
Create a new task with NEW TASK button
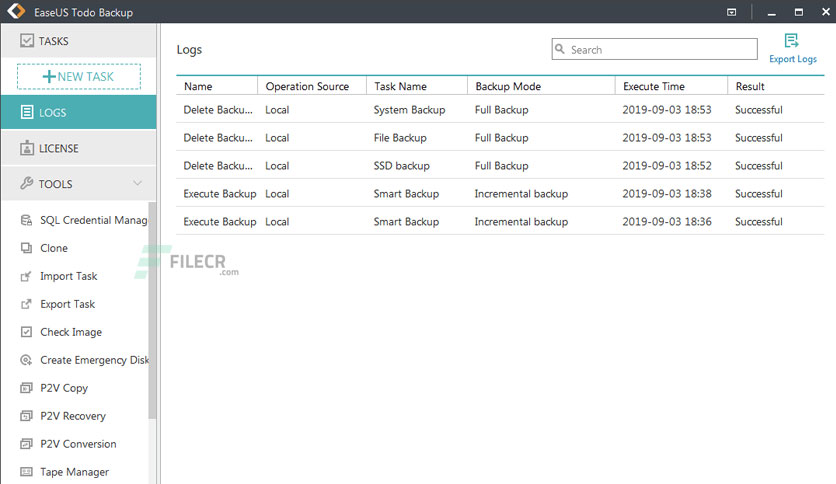(x=79, y=76)
